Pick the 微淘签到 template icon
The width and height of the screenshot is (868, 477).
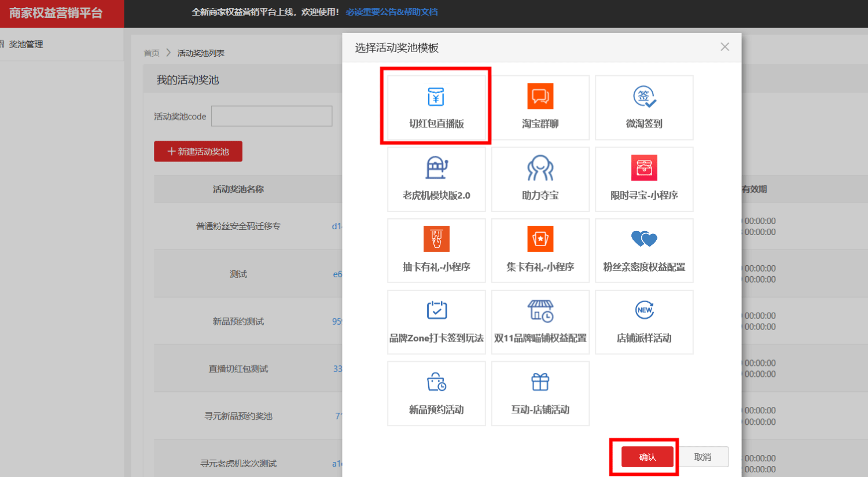(x=644, y=97)
